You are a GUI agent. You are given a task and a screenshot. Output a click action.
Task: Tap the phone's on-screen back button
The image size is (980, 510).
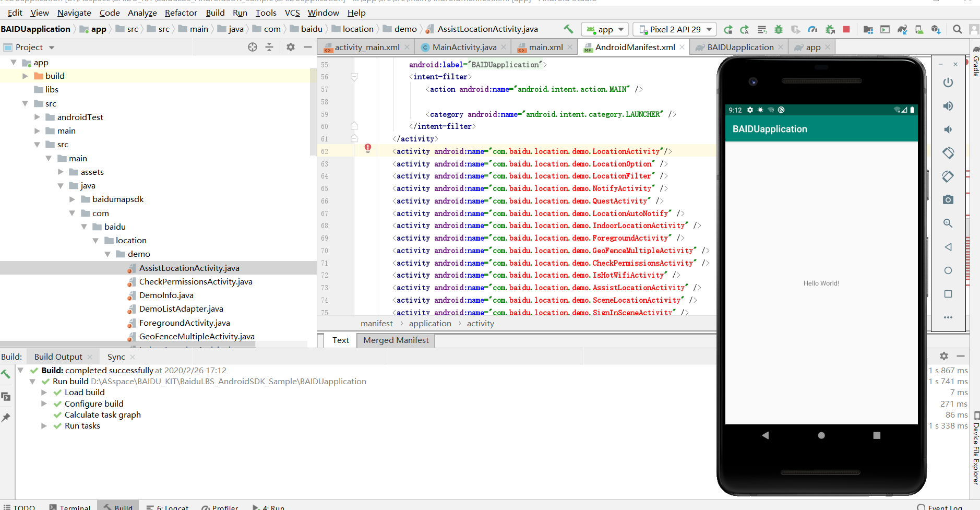click(x=766, y=435)
